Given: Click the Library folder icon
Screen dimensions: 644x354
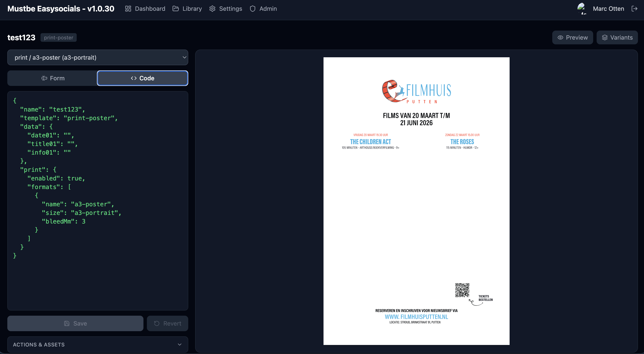Looking at the screenshot, I should (175, 8).
